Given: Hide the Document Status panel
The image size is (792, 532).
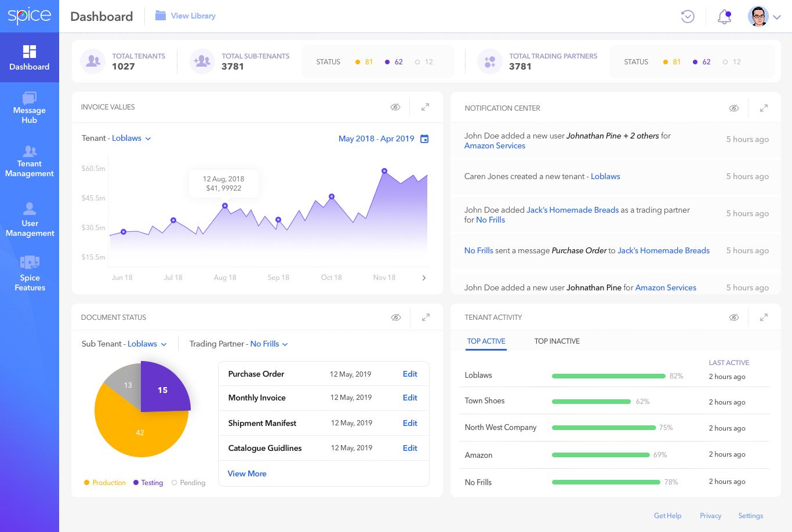Looking at the screenshot, I should [396, 318].
